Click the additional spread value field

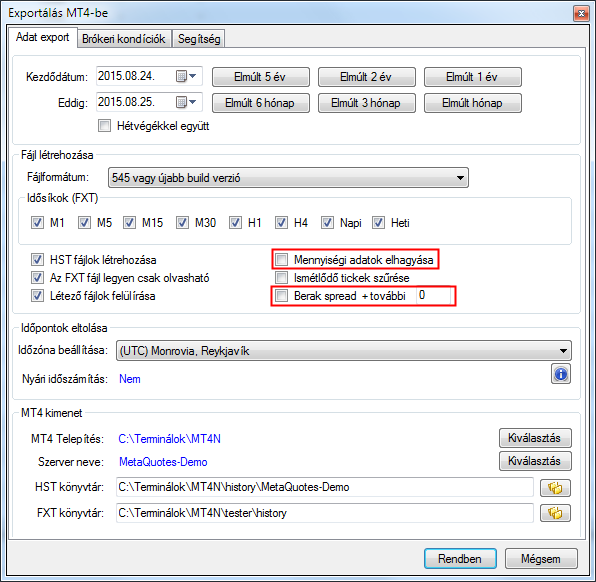(434, 295)
